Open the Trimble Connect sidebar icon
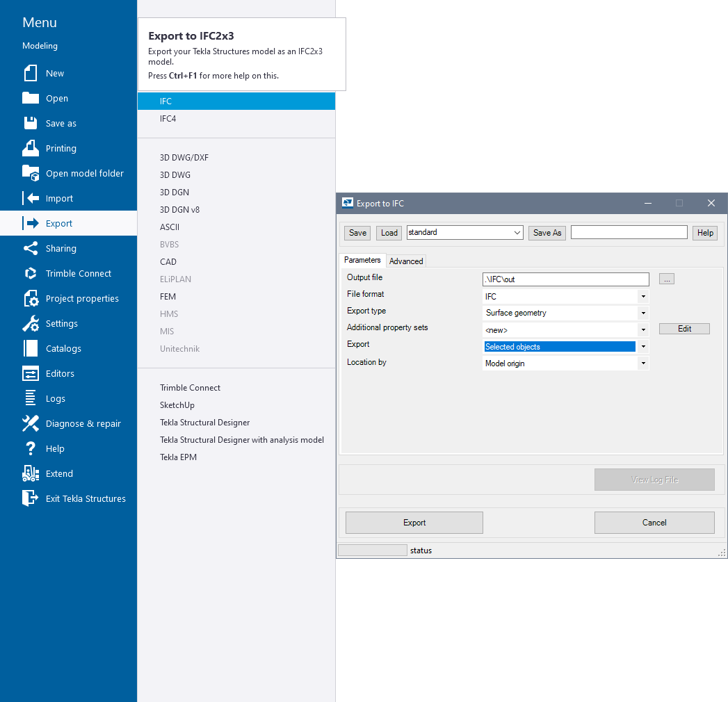Viewport: 728px width, 702px height. (31, 273)
